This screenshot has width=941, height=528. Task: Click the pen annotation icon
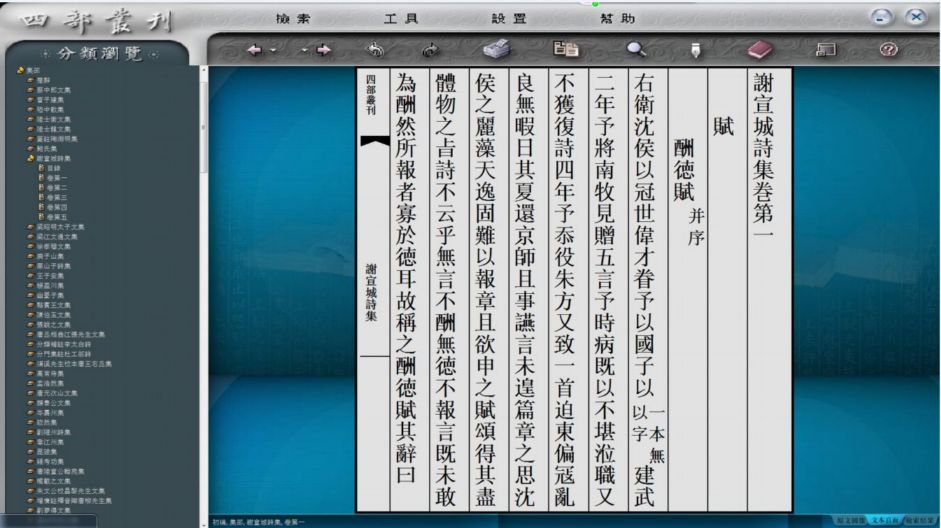click(695, 49)
